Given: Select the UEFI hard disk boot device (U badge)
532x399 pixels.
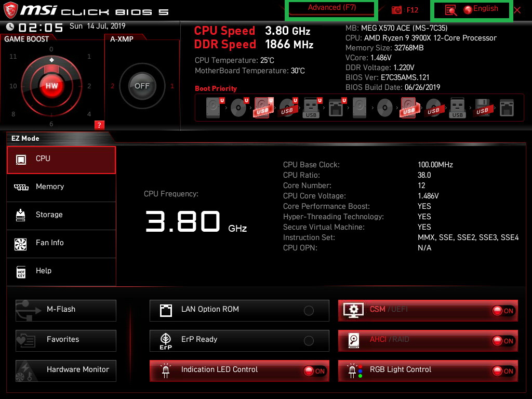Looking at the screenshot, I should [x=215, y=108].
